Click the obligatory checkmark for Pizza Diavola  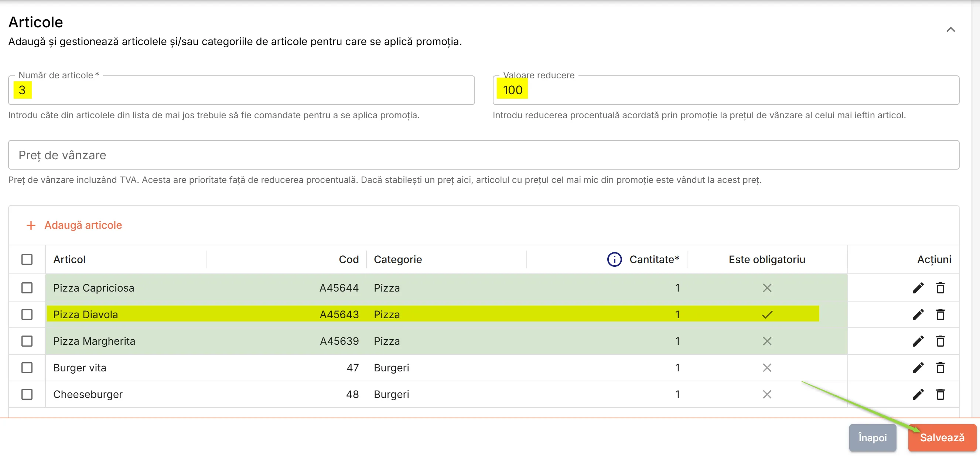pyautogui.click(x=767, y=315)
